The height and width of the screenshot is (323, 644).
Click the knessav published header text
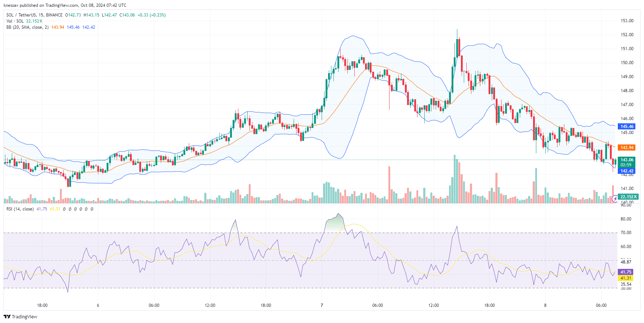click(x=65, y=5)
